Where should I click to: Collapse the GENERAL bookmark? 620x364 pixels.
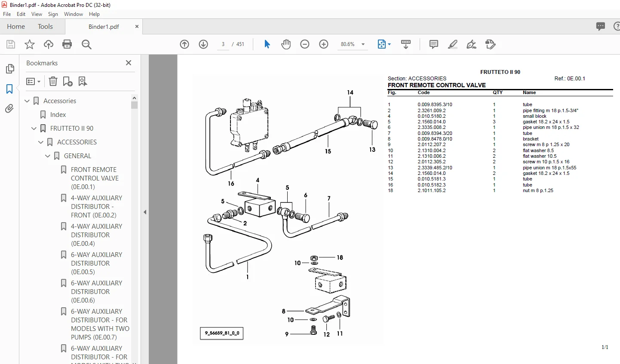coord(48,156)
